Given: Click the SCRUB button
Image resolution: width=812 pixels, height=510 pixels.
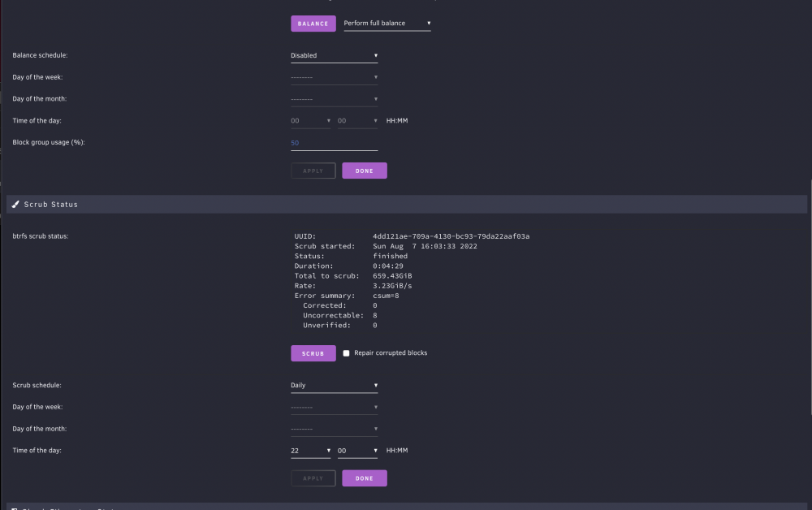Looking at the screenshot, I should tap(313, 353).
